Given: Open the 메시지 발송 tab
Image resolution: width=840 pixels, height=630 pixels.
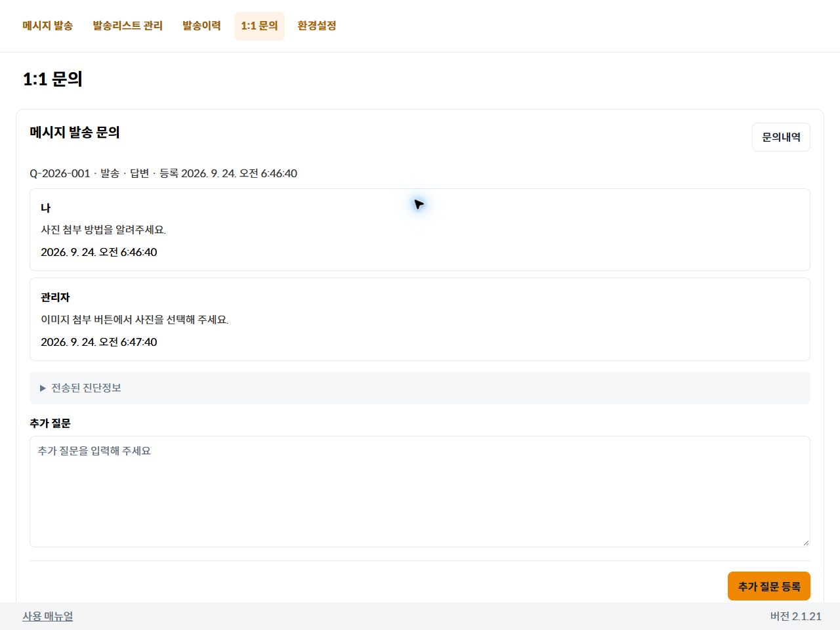Looking at the screenshot, I should pyautogui.click(x=47, y=26).
